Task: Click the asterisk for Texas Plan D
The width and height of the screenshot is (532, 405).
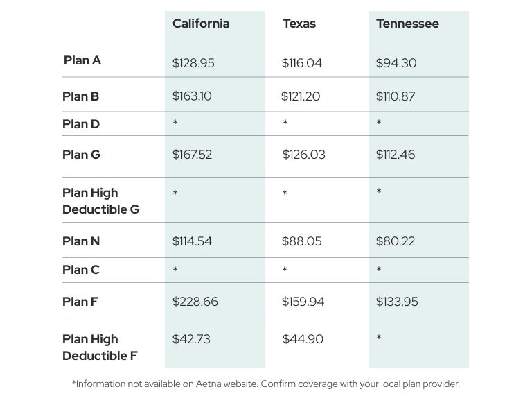Action: point(285,122)
